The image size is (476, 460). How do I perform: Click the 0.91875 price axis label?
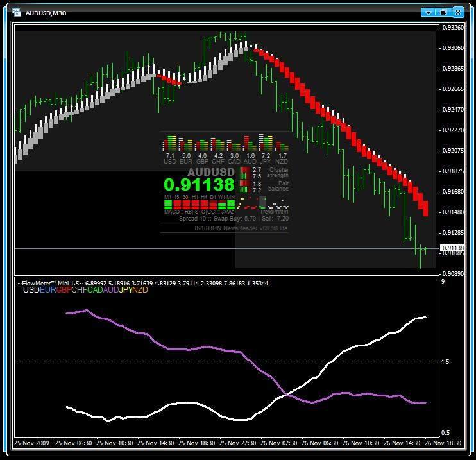point(453,171)
